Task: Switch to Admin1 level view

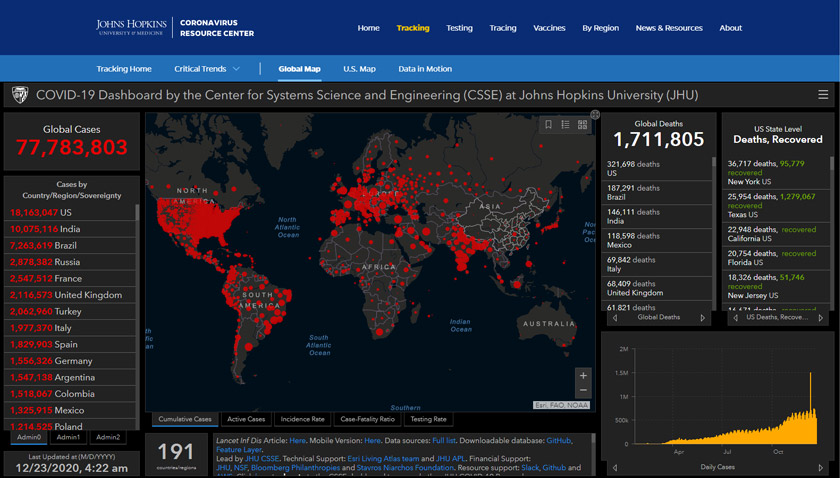Action: 69,437
